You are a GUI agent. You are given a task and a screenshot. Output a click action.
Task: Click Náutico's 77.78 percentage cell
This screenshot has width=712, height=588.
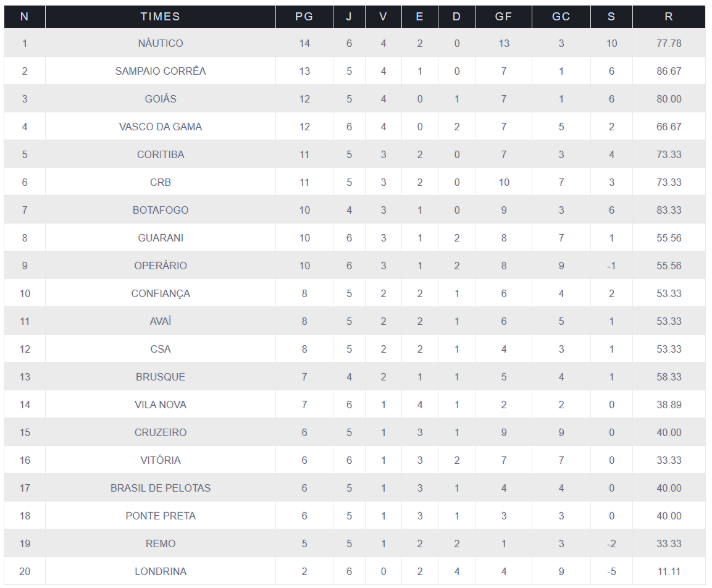pos(669,43)
